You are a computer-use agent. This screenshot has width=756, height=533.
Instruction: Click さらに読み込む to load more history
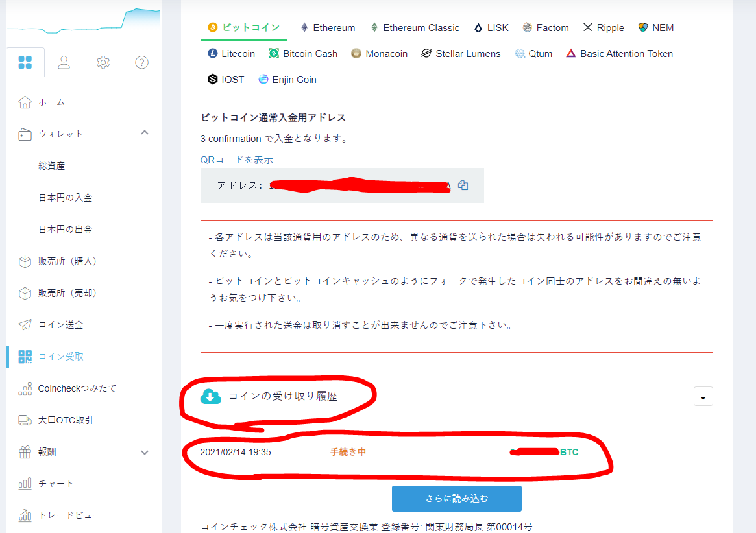pyautogui.click(x=456, y=498)
